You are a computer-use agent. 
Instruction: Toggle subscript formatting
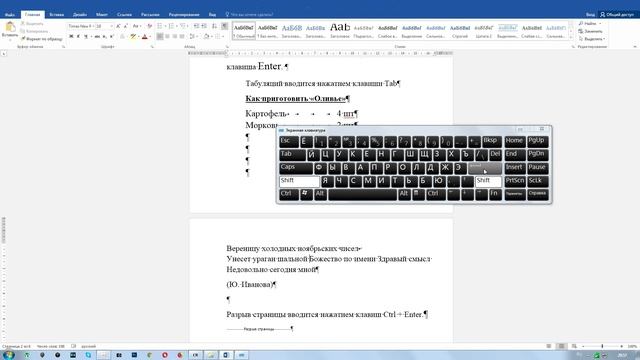[104, 37]
